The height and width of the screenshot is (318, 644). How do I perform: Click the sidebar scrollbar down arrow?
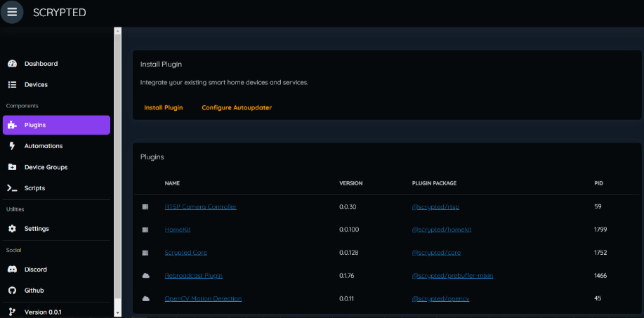[x=118, y=313]
